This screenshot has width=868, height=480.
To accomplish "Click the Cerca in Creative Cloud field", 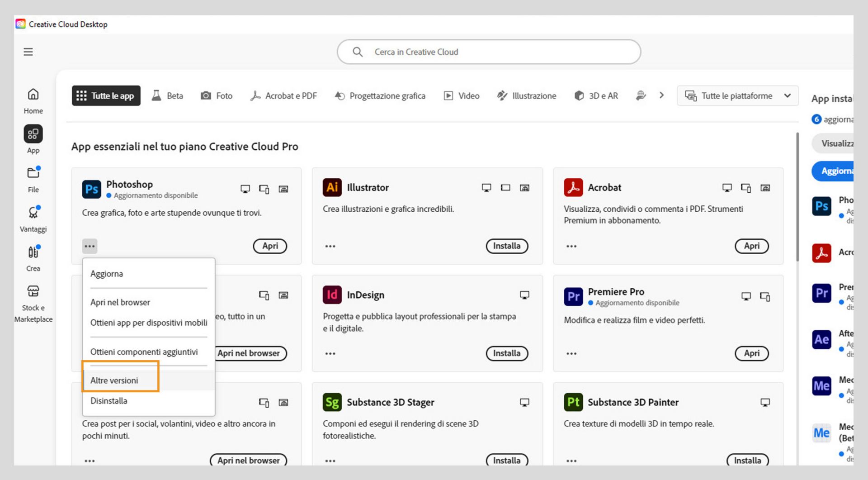I will click(488, 52).
